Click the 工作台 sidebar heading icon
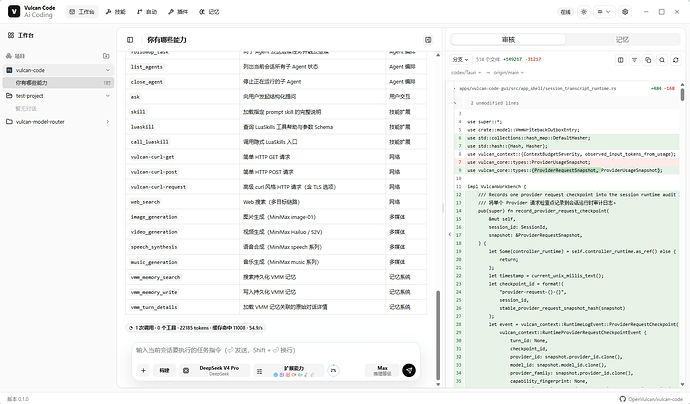The width and height of the screenshot is (690, 404). tap(11, 35)
